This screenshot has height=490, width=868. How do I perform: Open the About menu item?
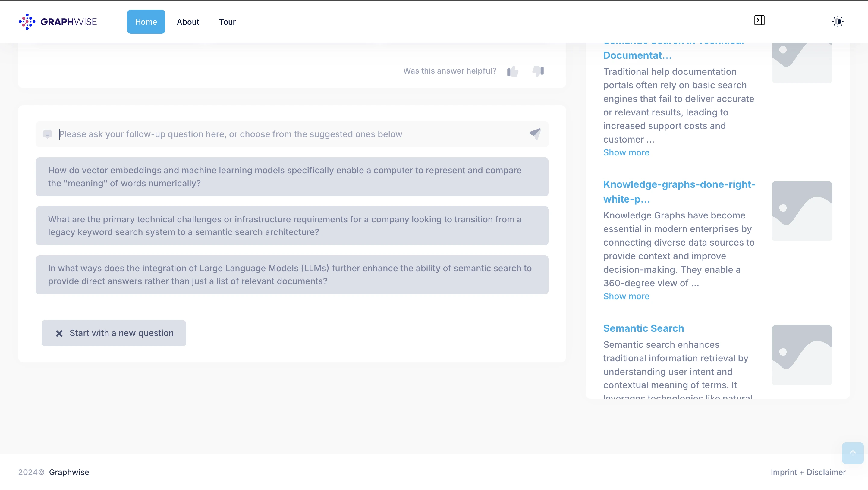188,22
